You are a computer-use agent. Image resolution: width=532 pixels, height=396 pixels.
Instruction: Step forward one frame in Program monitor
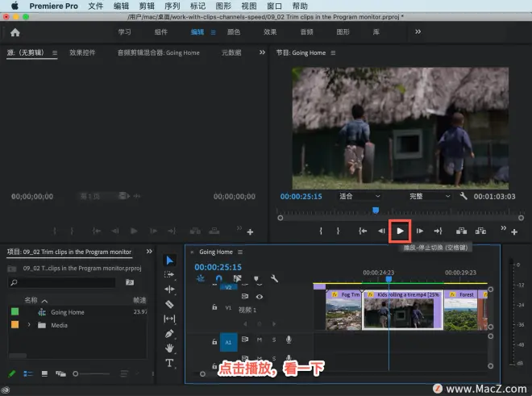click(420, 231)
